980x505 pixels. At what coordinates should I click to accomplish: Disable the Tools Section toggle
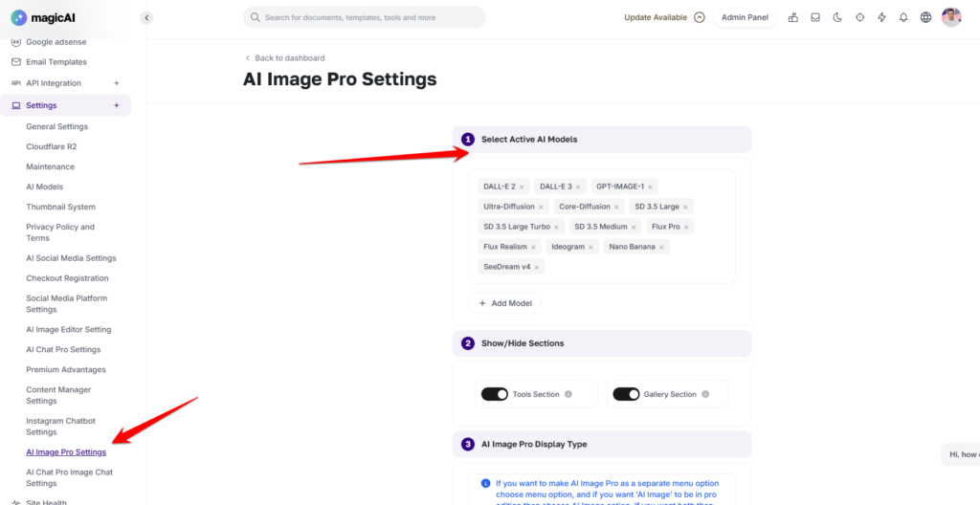(495, 394)
